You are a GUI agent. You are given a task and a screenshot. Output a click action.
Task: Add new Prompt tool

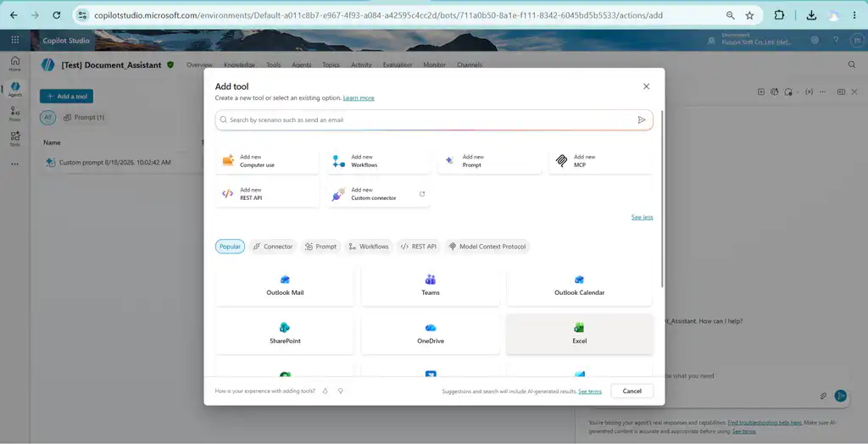click(x=490, y=161)
